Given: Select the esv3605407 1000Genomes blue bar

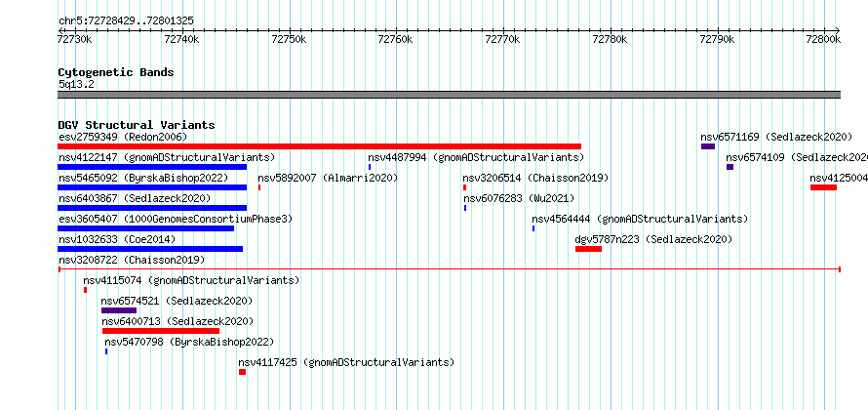Looking at the screenshot, I should coord(145,228).
